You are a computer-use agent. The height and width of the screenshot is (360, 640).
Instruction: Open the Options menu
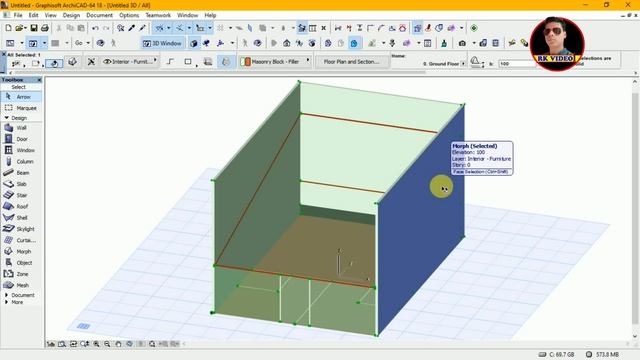pos(129,15)
